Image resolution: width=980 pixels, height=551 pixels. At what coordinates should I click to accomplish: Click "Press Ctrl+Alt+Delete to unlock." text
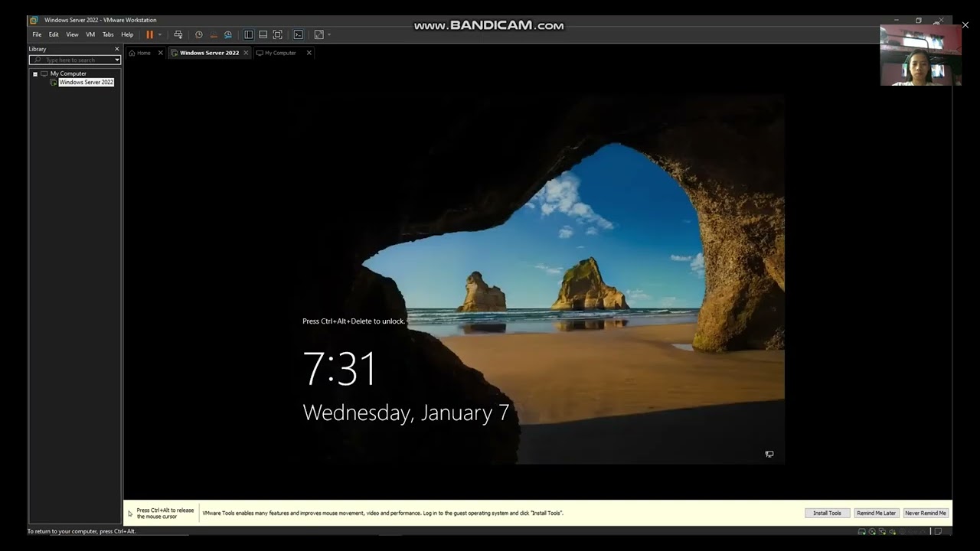coord(354,321)
